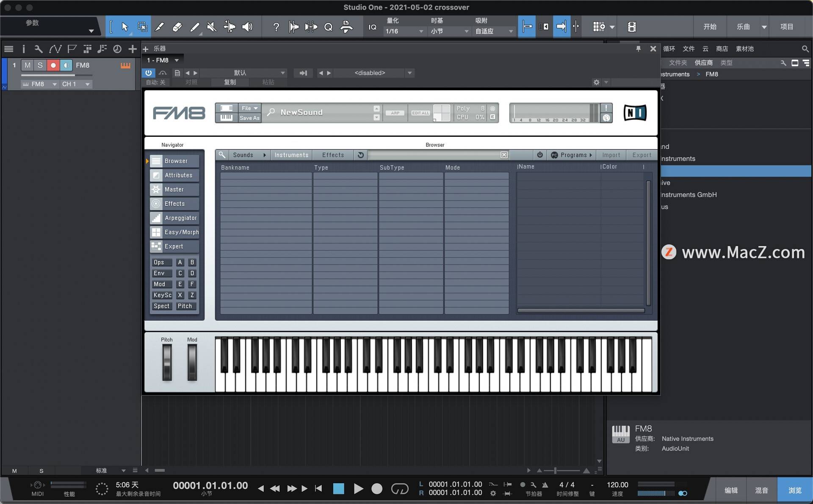Image resolution: width=813 pixels, height=504 pixels.
Task: Open track inspector 'i' icon
Action: (x=24, y=49)
